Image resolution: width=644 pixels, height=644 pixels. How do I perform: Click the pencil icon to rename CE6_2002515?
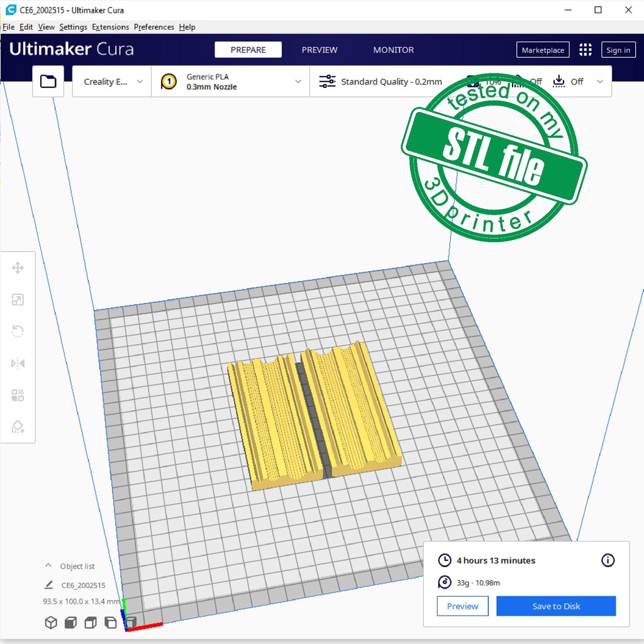(49, 585)
